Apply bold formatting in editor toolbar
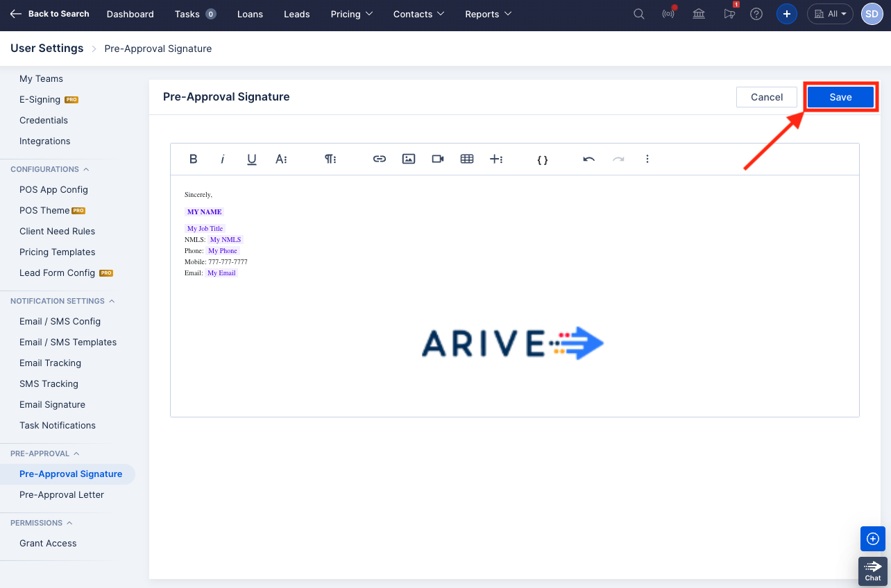This screenshot has height=588, width=891. [x=194, y=159]
